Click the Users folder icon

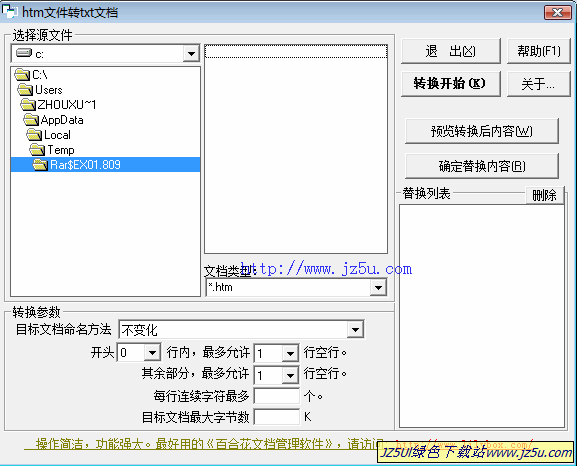point(25,90)
